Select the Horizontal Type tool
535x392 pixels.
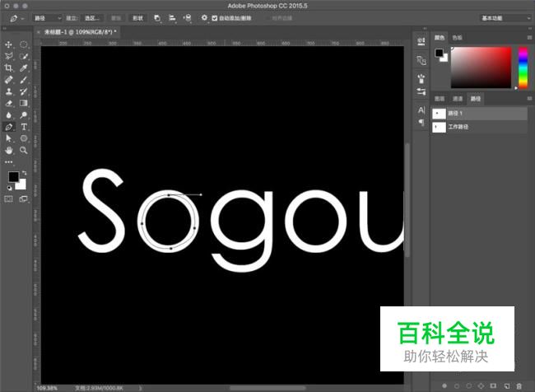pos(24,127)
